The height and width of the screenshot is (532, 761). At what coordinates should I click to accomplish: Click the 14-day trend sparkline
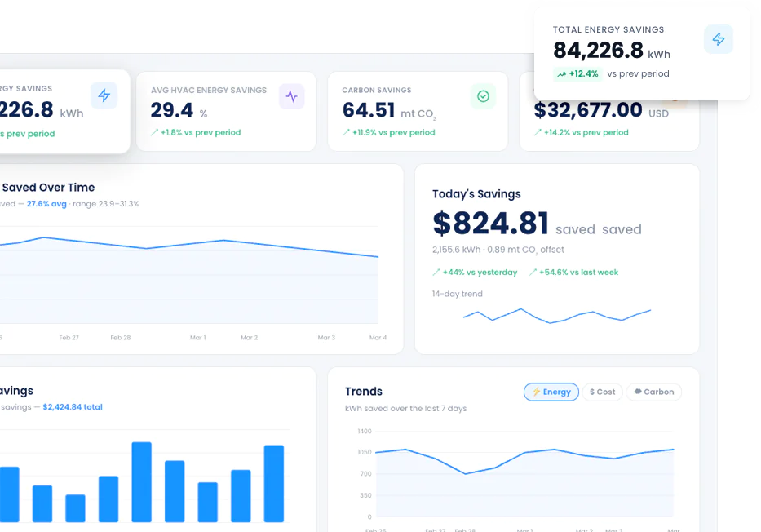pyautogui.click(x=556, y=314)
